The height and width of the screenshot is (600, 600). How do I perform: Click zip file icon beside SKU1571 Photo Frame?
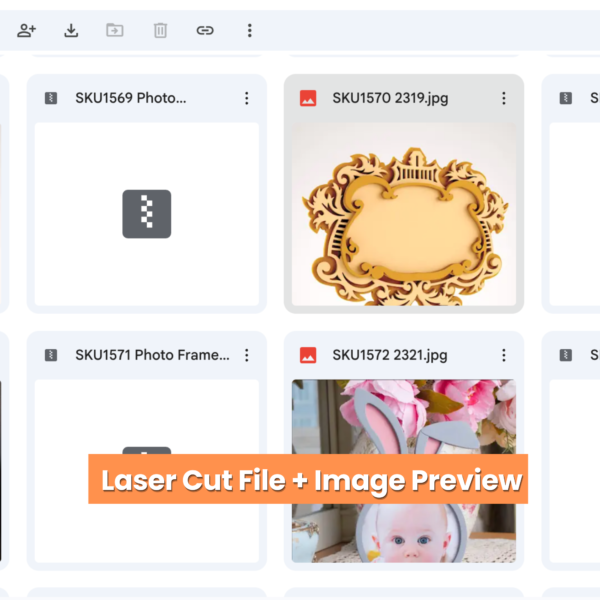[x=51, y=355]
